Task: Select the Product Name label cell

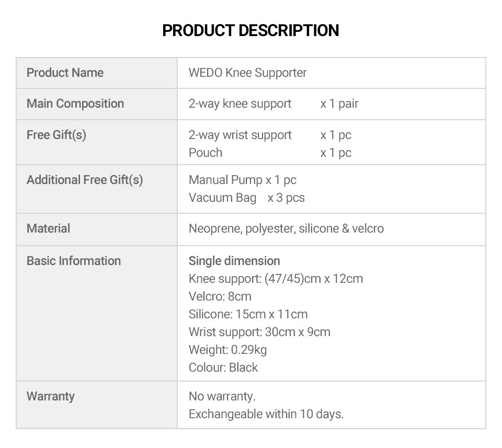Action: click(x=97, y=73)
